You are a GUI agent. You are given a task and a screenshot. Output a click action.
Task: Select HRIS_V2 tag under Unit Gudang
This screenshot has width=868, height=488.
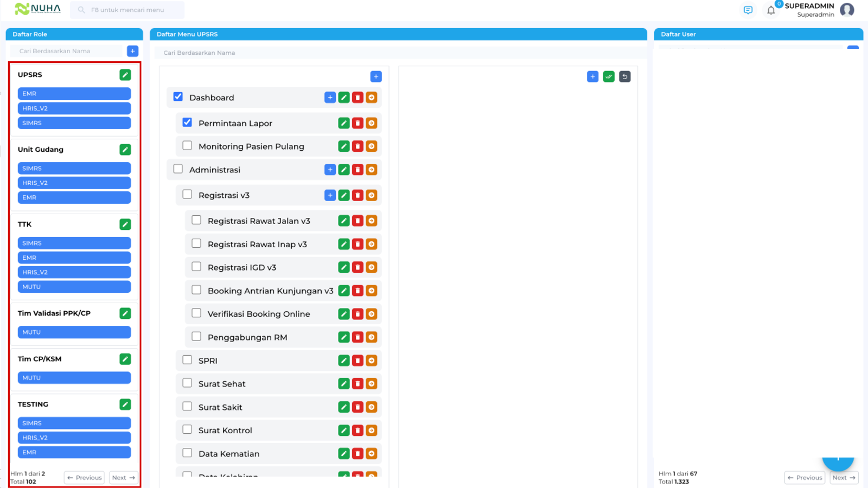pyautogui.click(x=74, y=183)
